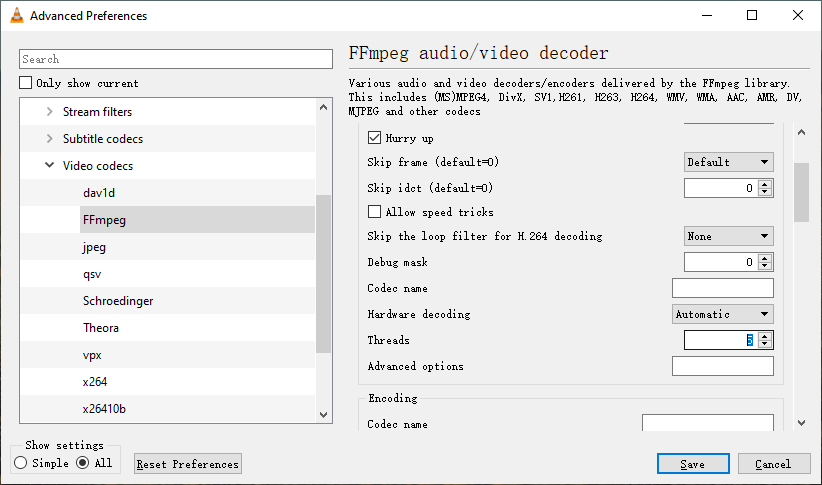Click the Advanced options text field

coord(723,366)
